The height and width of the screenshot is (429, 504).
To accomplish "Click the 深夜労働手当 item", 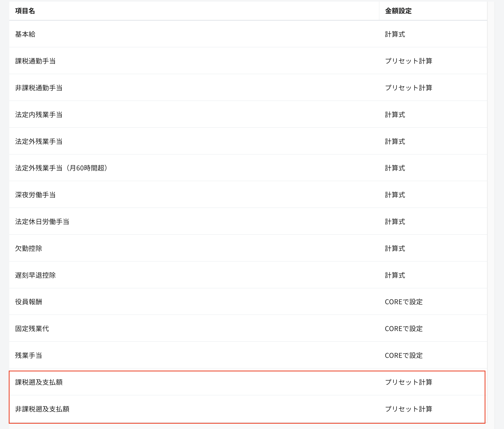I will point(35,195).
